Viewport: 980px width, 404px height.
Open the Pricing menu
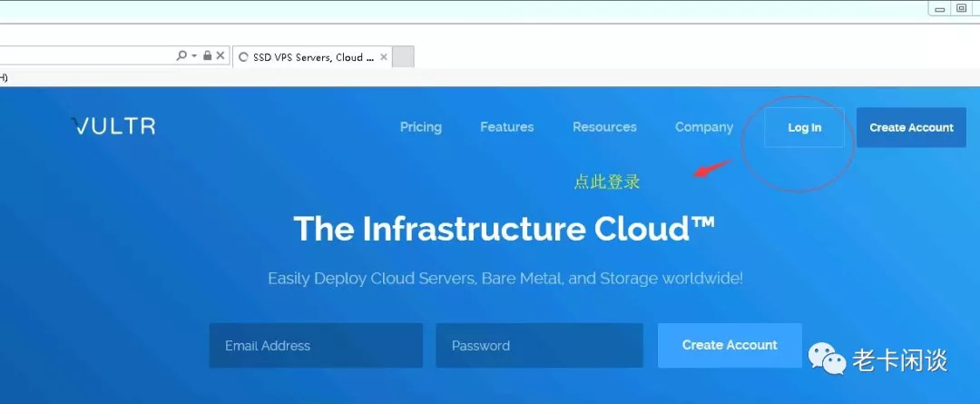tap(421, 127)
